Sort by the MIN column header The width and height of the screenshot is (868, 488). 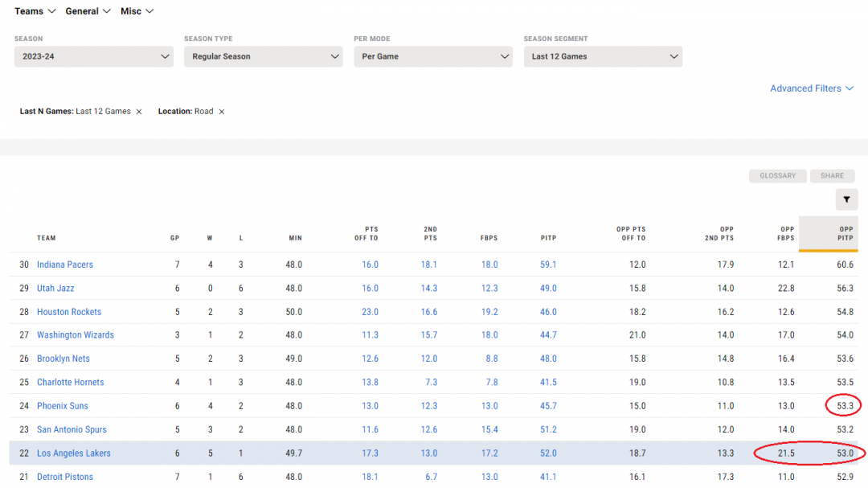pos(295,238)
